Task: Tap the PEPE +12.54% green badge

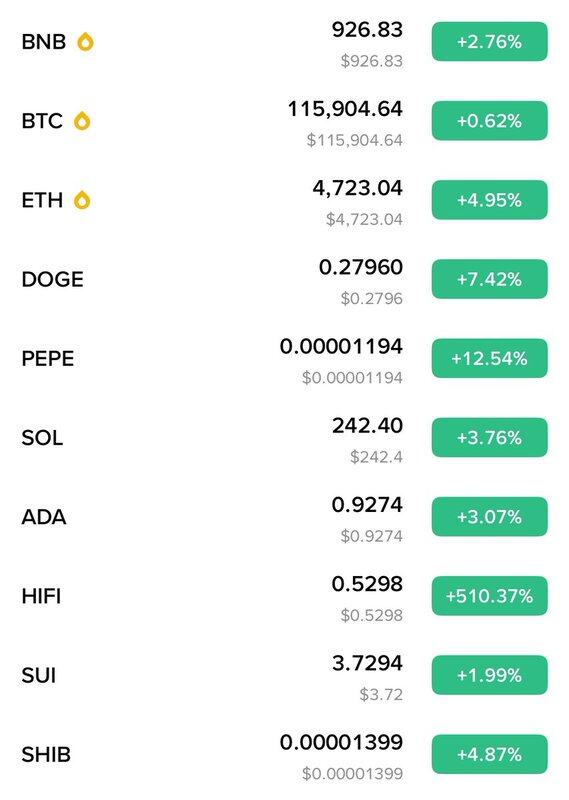Action: (489, 358)
